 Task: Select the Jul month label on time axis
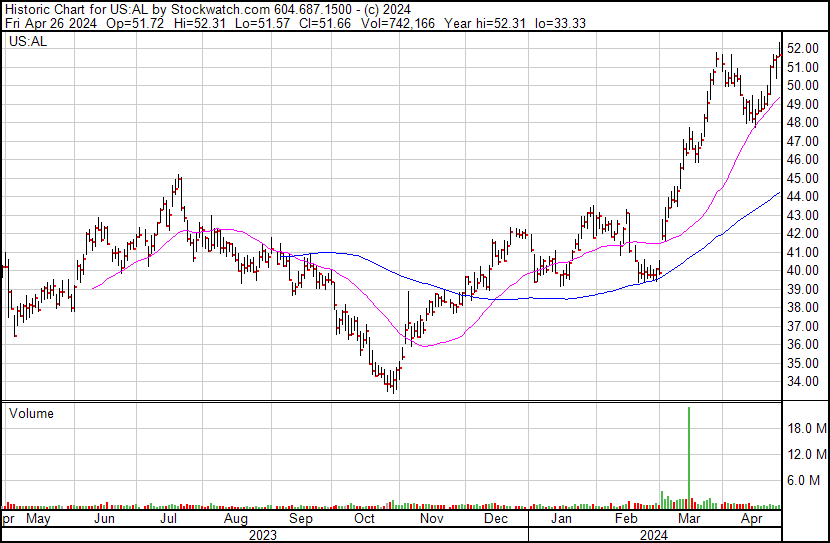click(169, 520)
